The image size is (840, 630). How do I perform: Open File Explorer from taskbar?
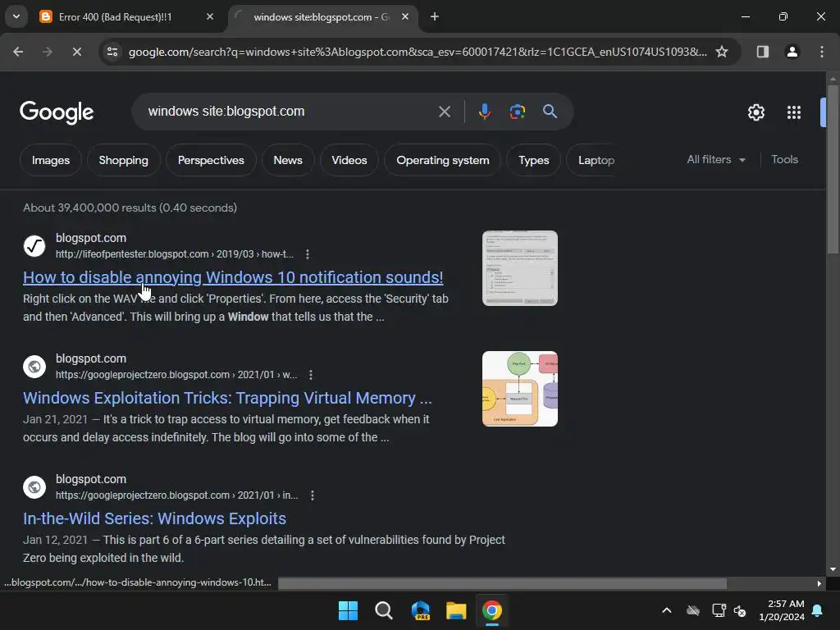coord(456,610)
